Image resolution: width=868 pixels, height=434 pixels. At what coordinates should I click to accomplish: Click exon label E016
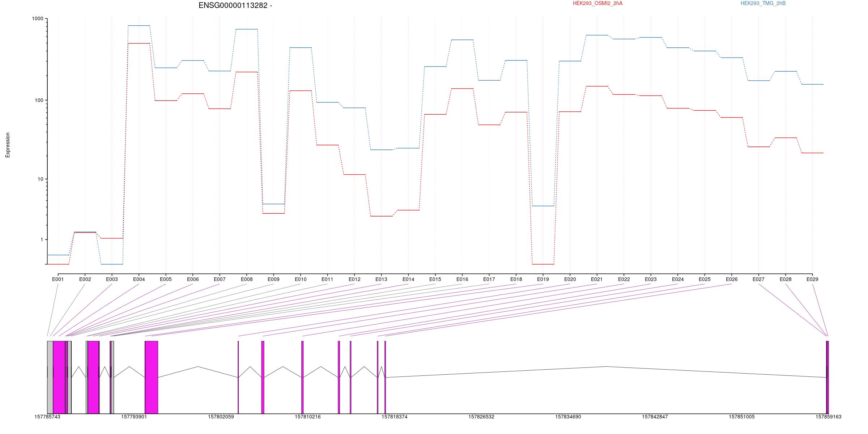[462, 279]
